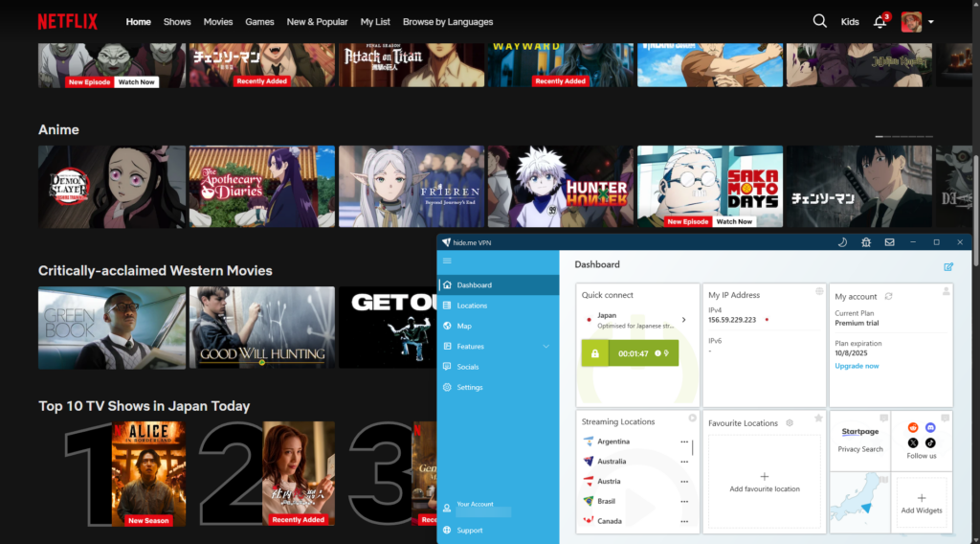Screen dimensions: 980x544
Task: Open options dots for Brasil
Action: pos(684,502)
